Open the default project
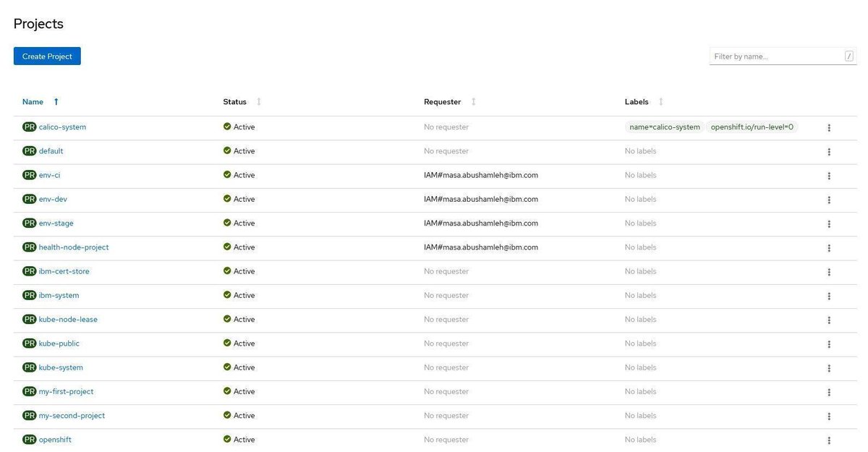 (51, 150)
